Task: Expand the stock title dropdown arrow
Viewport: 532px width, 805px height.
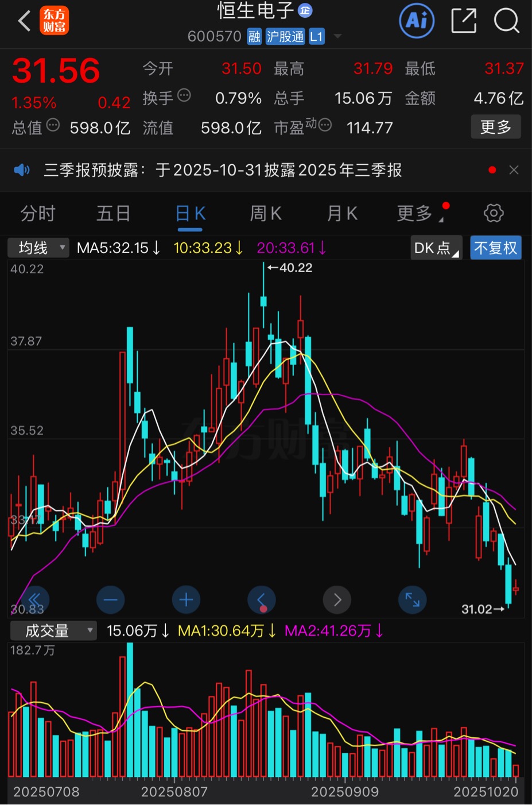Action: pos(337,37)
